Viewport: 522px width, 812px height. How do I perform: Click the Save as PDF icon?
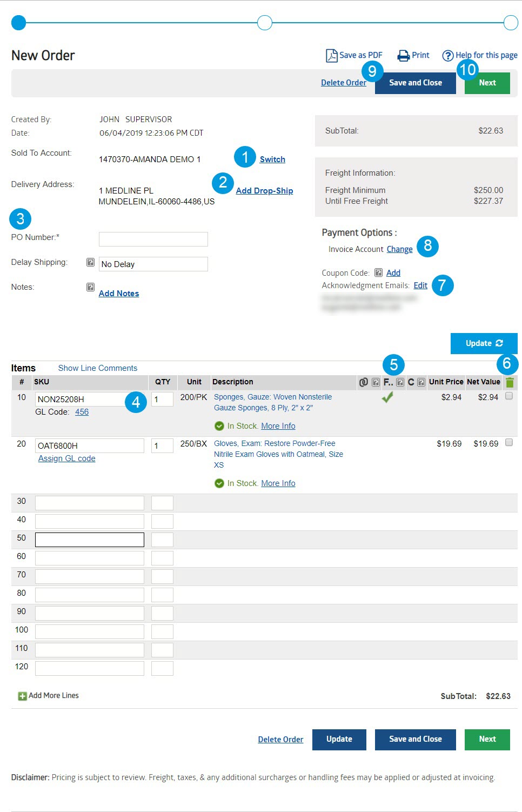coord(331,56)
